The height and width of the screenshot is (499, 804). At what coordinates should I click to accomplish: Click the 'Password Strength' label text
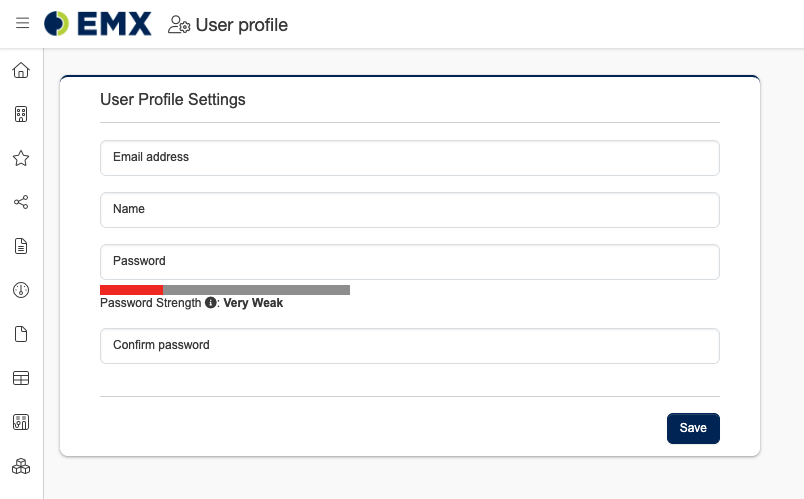pos(151,303)
